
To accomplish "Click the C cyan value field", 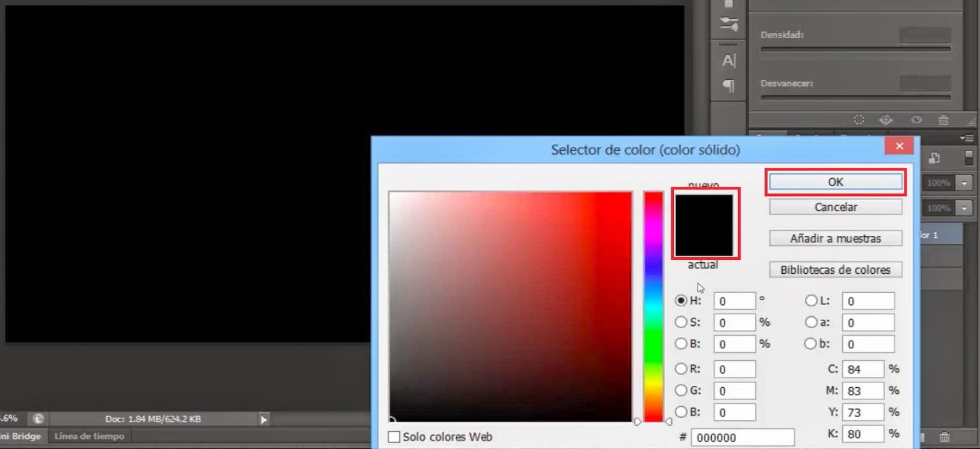I will [863, 369].
